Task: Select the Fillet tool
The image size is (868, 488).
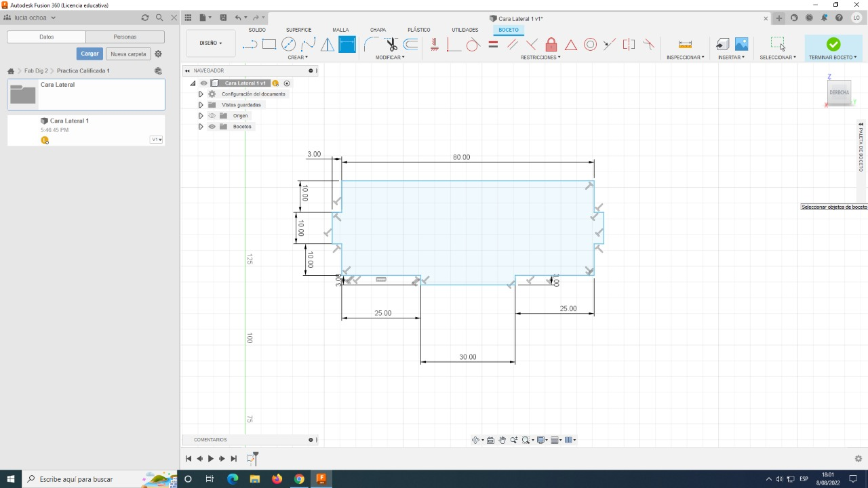Action: click(371, 45)
